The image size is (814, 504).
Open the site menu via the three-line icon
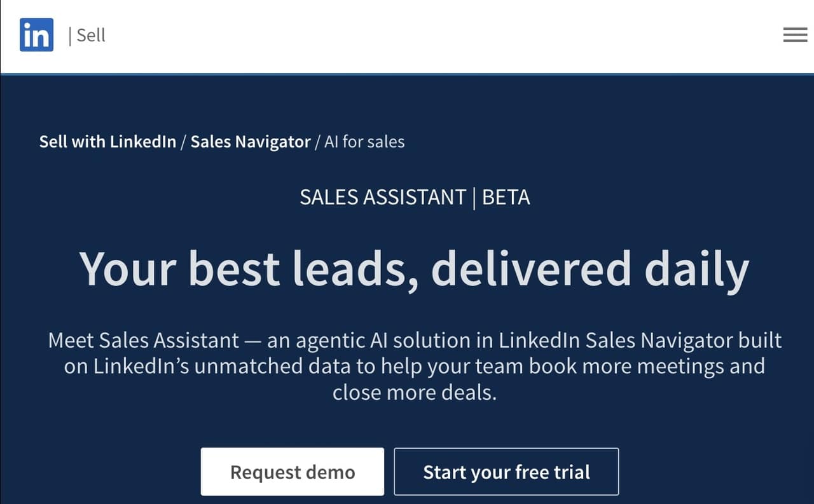pos(795,35)
